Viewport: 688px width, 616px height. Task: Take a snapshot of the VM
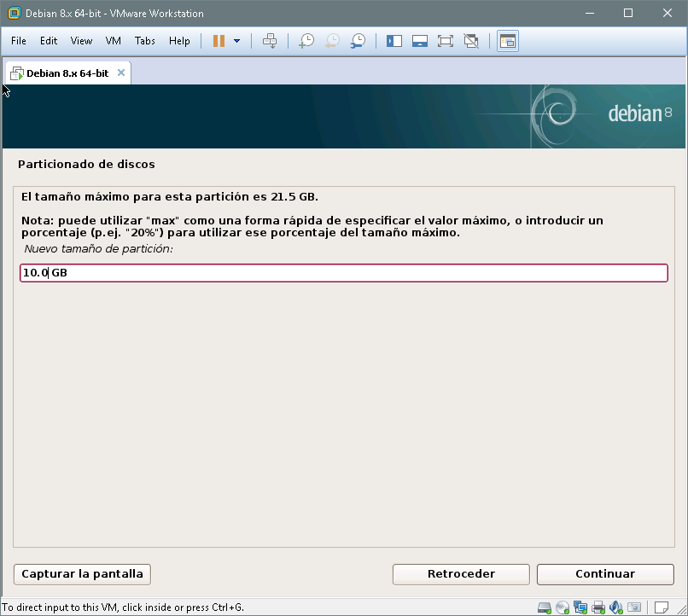pyautogui.click(x=306, y=41)
